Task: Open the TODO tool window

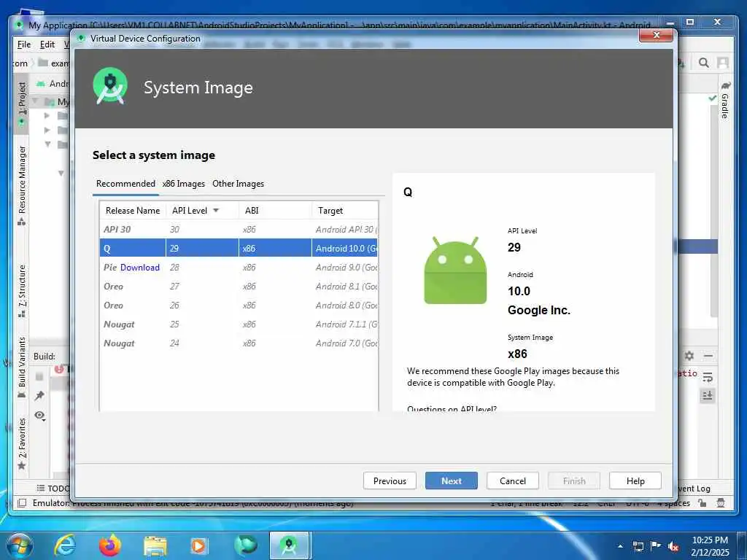Action: pos(53,488)
